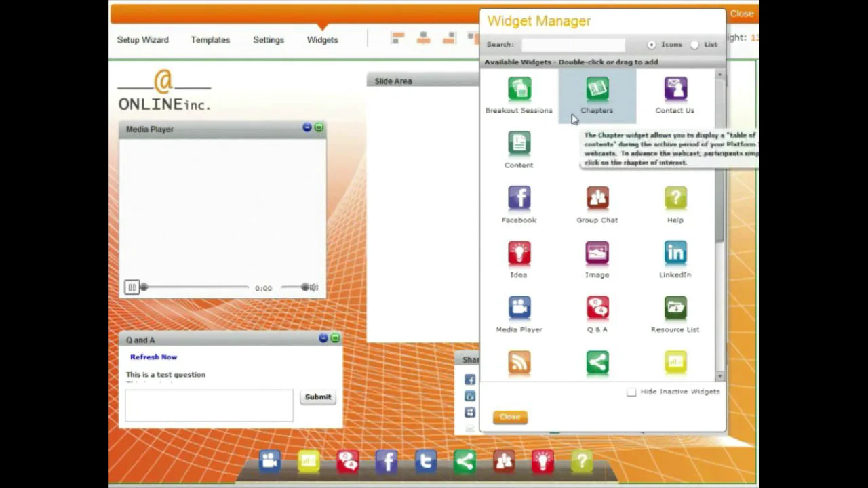Select the LinkedIn widget icon
This screenshot has width=868, height=488.
click(x=675, y=253)
